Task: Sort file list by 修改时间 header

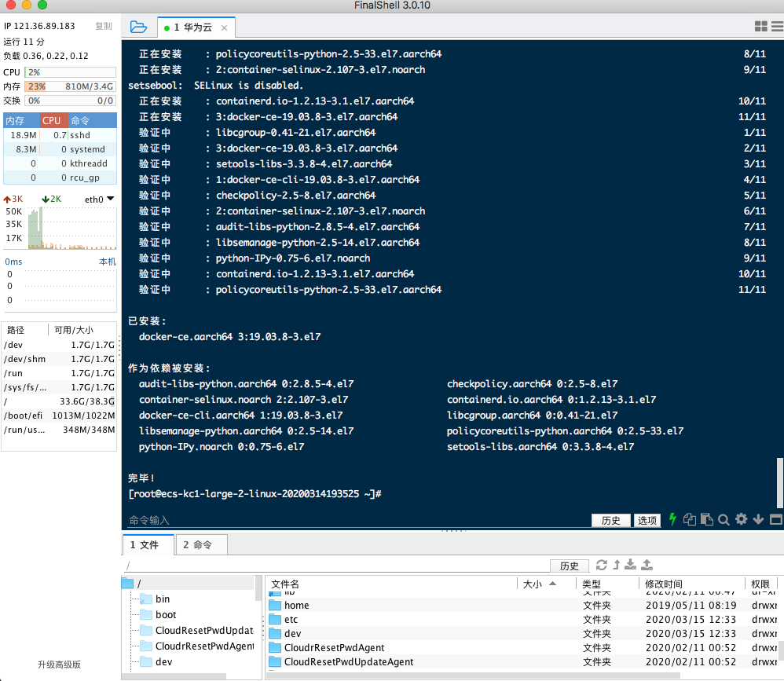Action: (692, 584)
